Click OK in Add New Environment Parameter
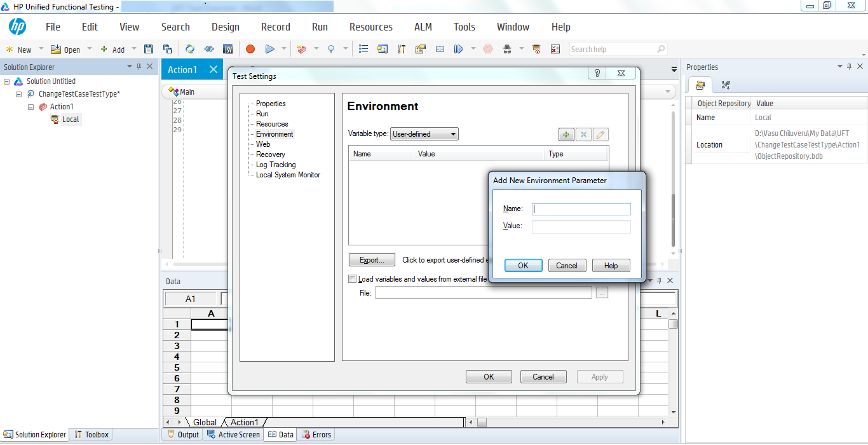Viewport: 868px width, 445px height. pos(523,266)
